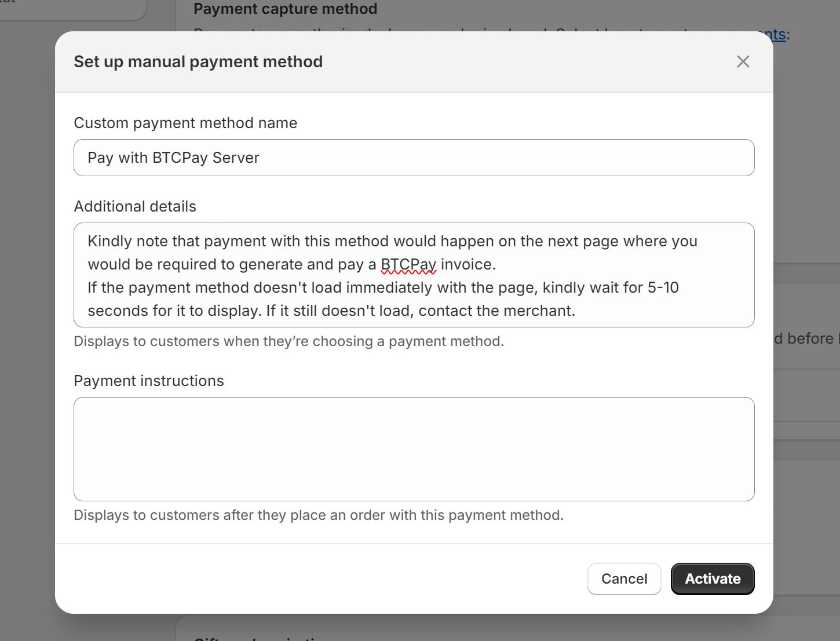Select the dialog title 'Set up manual payment method'
This screenshot has width=840, height=641.
pos(198,61)
